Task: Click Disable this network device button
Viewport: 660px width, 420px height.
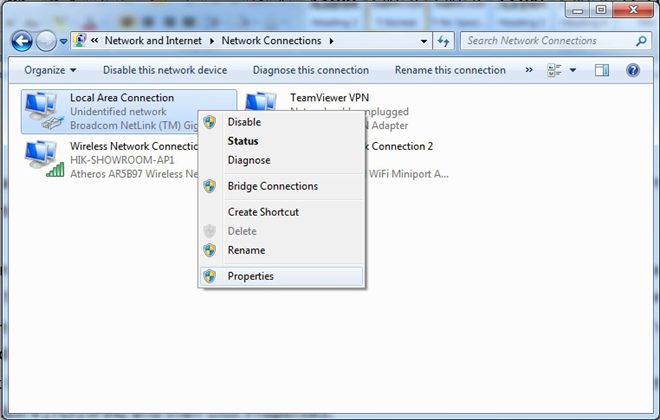Action: click(x=165, y=70)
